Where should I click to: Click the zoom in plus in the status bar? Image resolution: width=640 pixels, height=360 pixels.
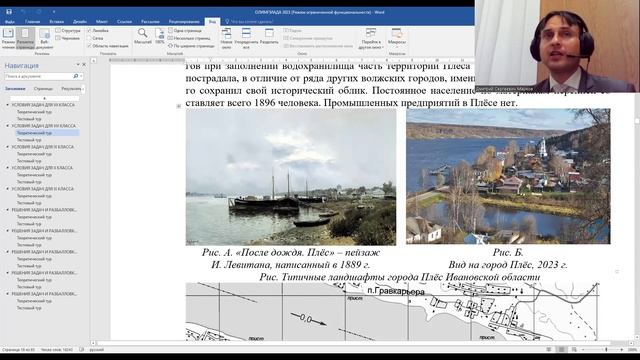(x=622, y=350)
